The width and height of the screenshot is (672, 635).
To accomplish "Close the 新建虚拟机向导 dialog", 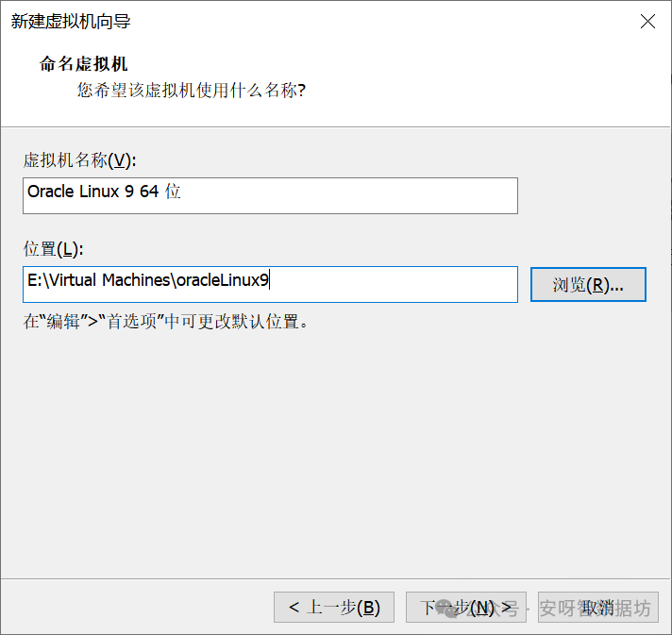I will [647, 21].
